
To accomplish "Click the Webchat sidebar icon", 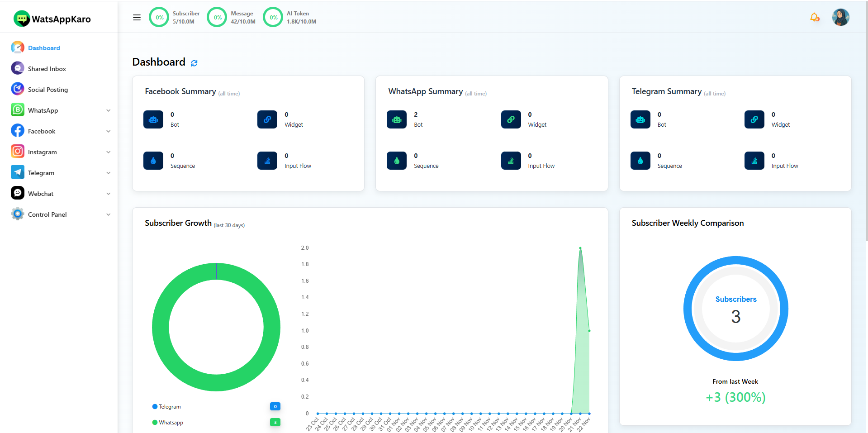I will coord(18,193).
